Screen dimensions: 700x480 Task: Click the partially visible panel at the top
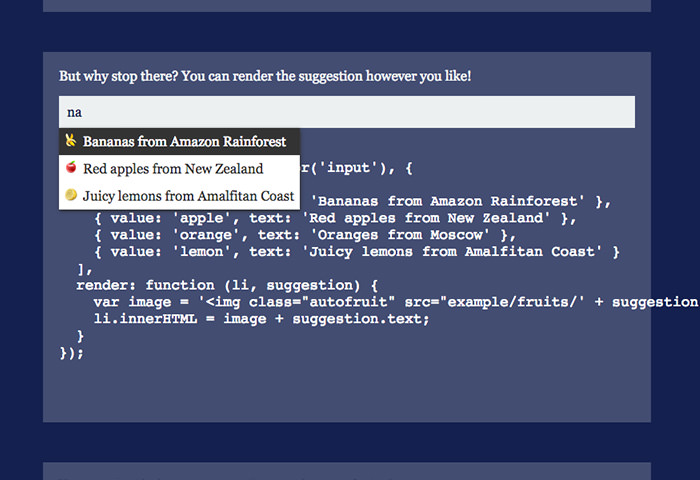click(347, 6)
